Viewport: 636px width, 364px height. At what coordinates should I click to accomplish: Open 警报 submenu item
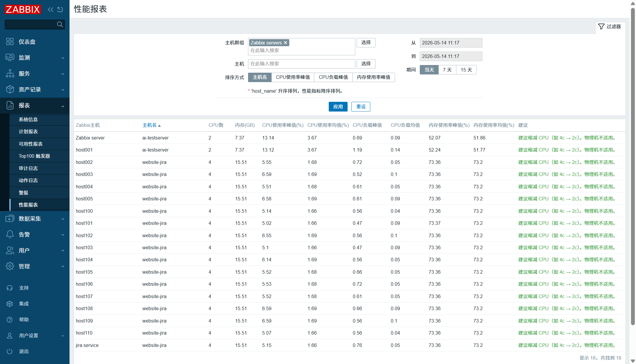click(x=39, y=193)
